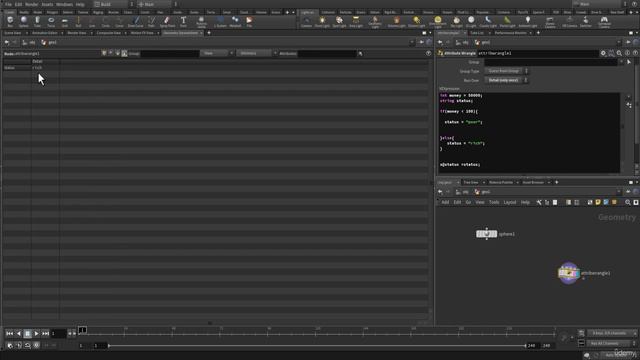Open the Key All Channels dropdown
Viewport: 640px width, 360px height.
[612, 344]
